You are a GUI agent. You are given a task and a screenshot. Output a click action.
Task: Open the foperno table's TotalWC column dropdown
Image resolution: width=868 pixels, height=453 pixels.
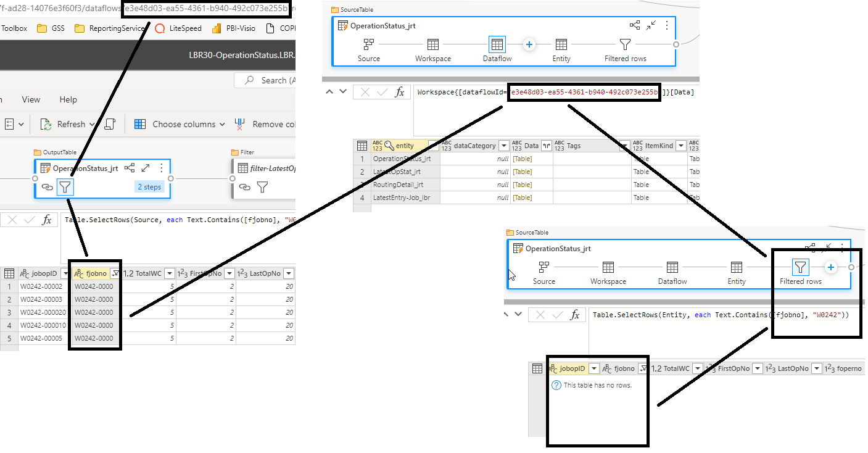699,368
